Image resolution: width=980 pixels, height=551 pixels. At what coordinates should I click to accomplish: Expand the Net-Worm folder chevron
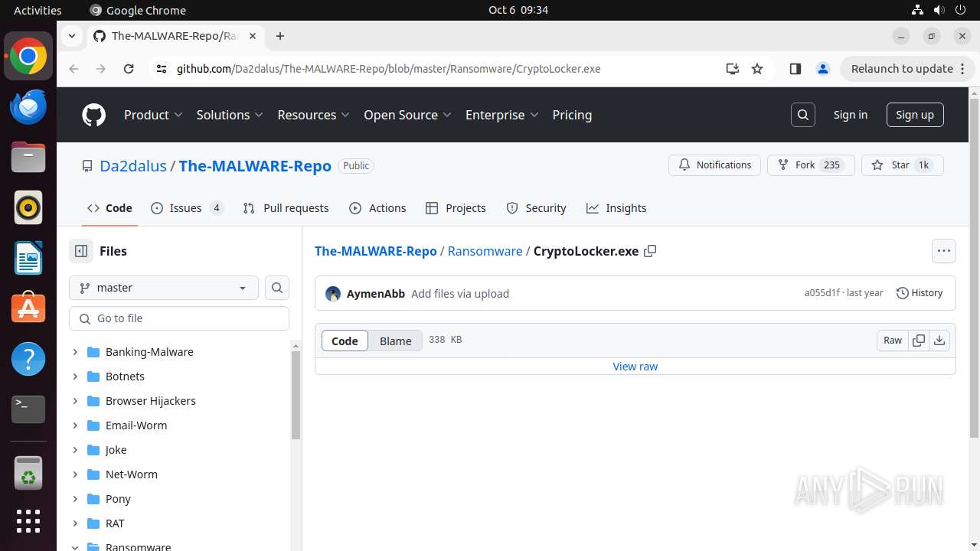tap(75, 474)
